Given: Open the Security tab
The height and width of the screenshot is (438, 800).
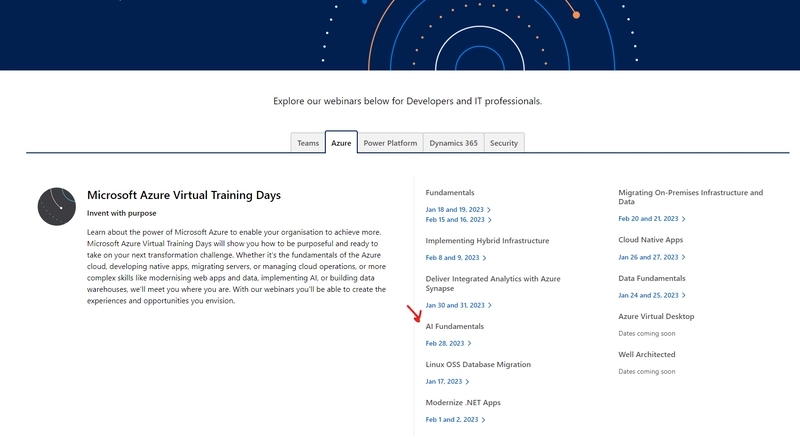Looking at the screenshot, I should coord(504,143).
